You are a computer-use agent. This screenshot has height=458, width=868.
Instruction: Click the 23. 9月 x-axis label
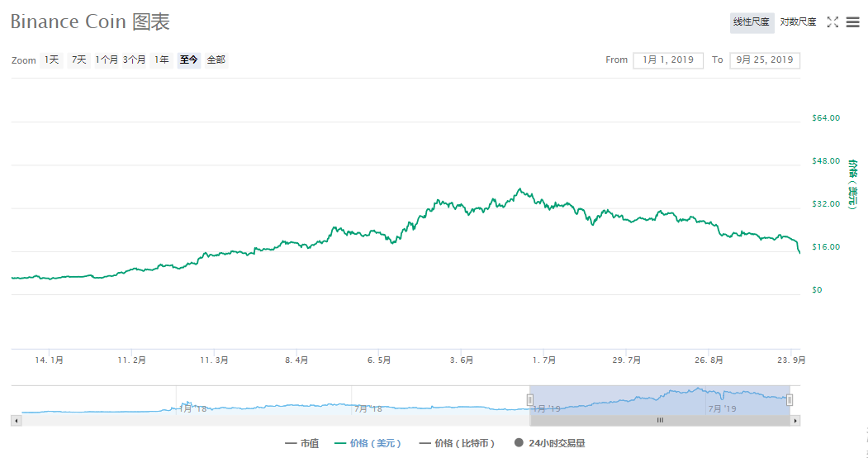(x=792, y=360)
